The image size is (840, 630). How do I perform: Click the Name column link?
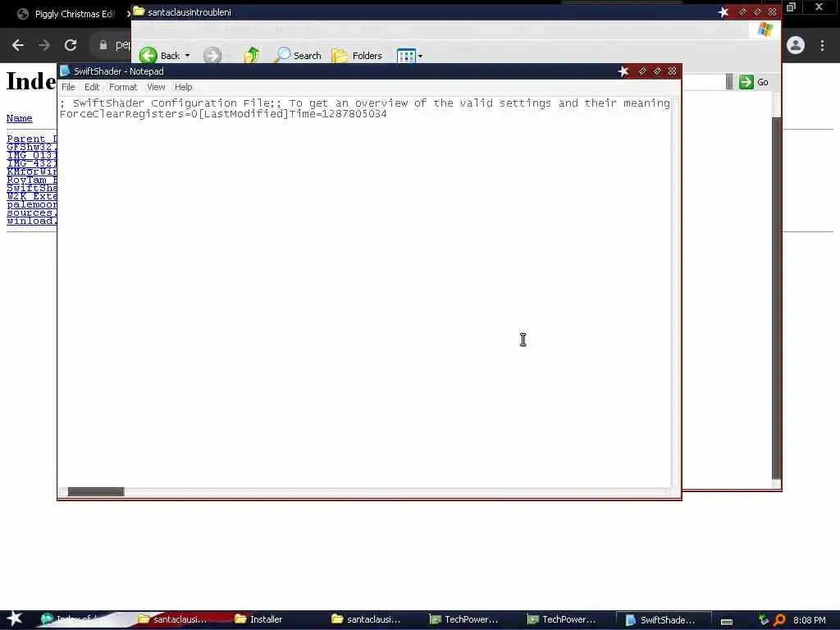tap(20, 118)
